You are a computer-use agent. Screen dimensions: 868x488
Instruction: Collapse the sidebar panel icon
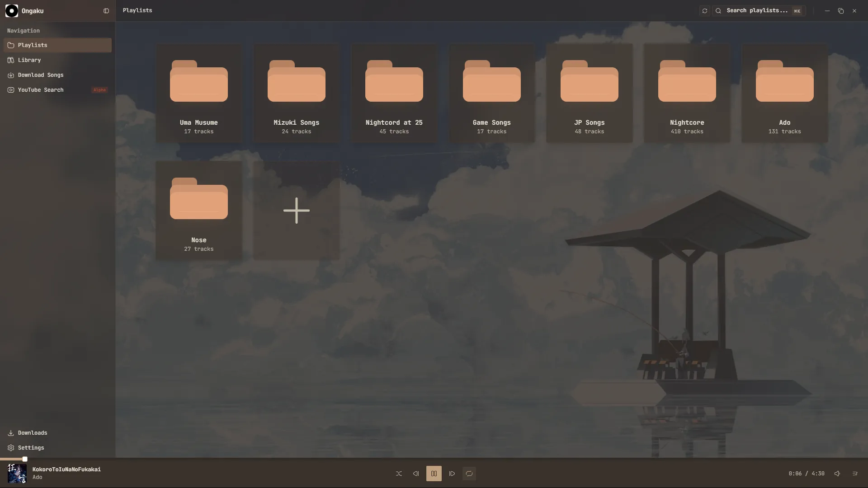coord(106,11)
